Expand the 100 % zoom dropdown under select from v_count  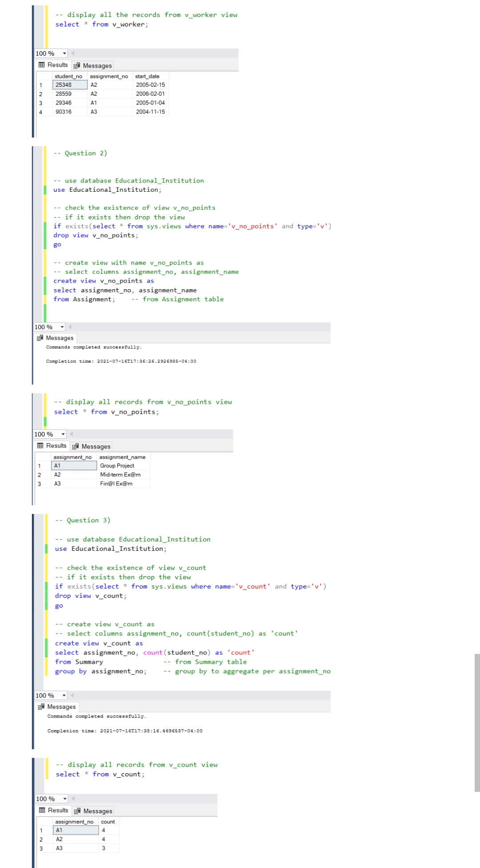coord(65,799)
